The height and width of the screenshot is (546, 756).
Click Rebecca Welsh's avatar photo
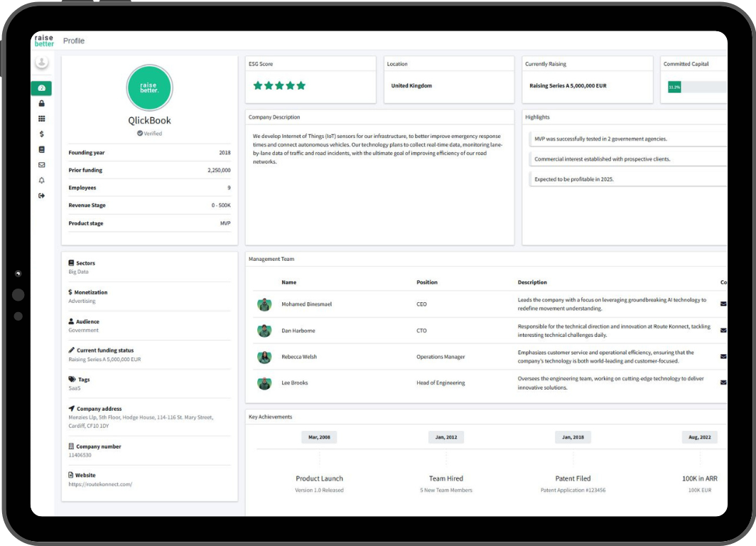264,357
